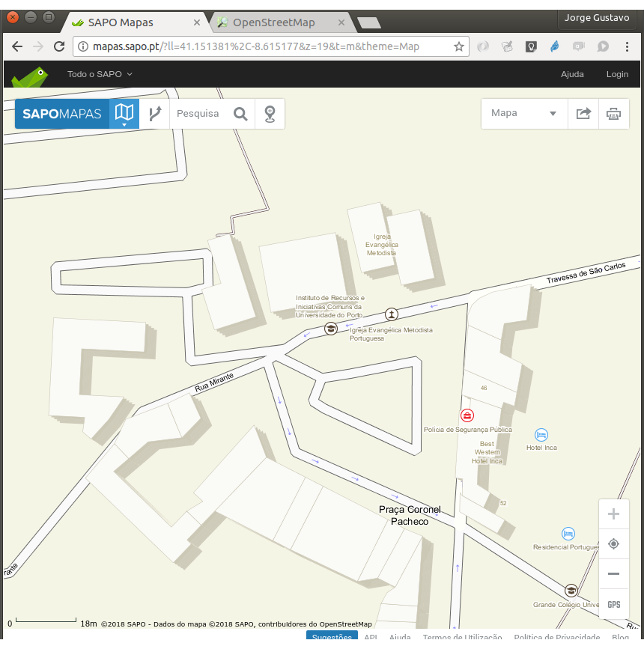
Task: Toggle GPS tracking button
Action: pyautogui.click(x=614, y=605)
